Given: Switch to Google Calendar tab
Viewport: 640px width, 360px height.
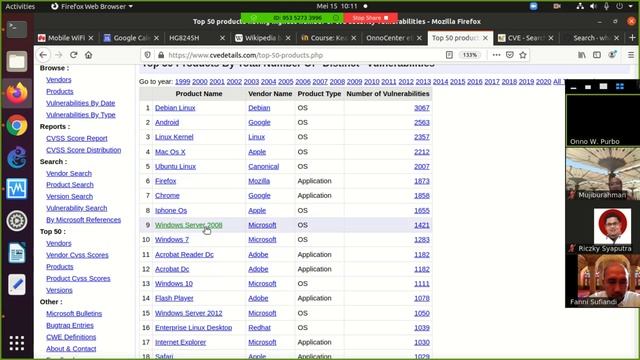Looking at the screenshot, I should point(131,38).
